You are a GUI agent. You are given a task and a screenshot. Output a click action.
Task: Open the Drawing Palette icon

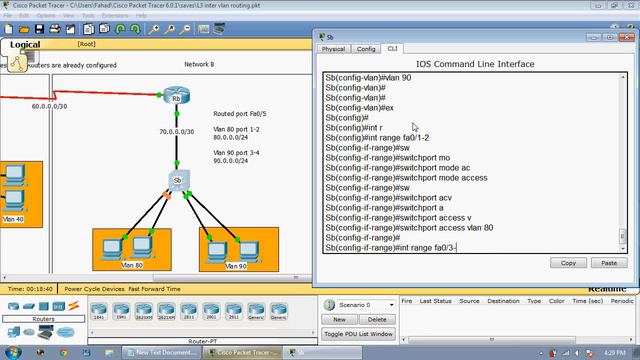pos(203,29)
